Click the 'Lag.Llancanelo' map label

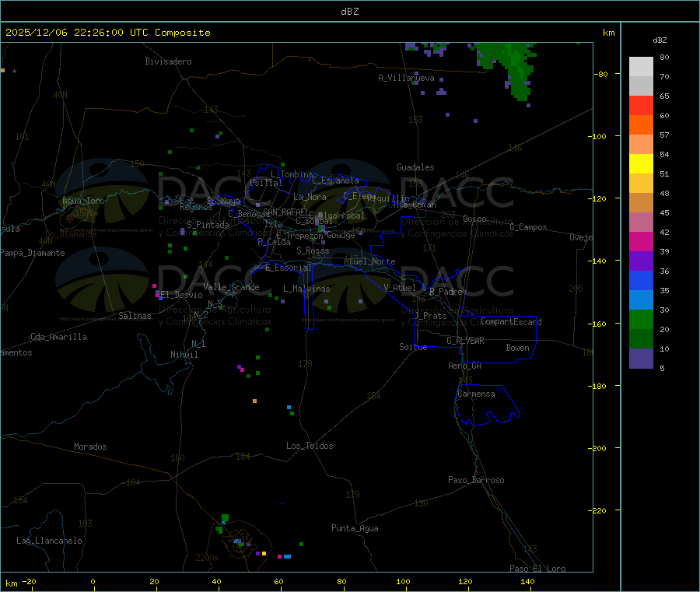(50, 541)
